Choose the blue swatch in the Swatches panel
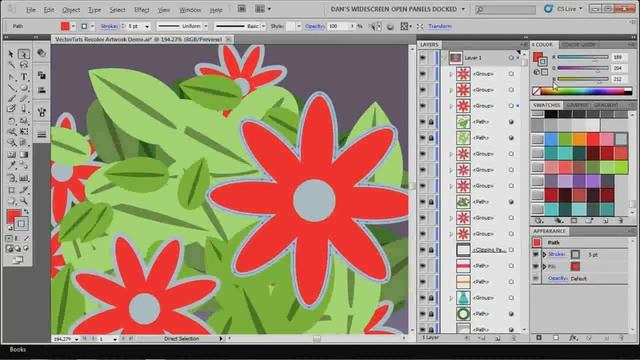 click(x=551, y=139)
